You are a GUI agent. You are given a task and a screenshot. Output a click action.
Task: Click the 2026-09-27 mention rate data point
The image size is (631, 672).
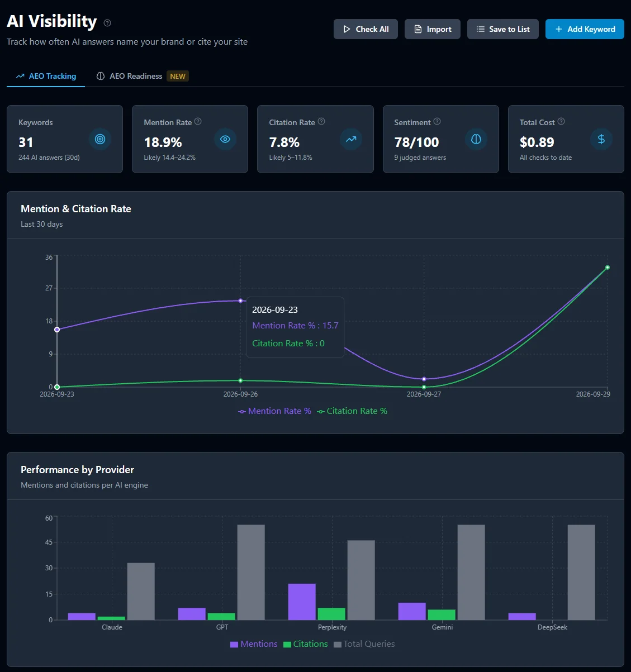click(x=424, y=379)
